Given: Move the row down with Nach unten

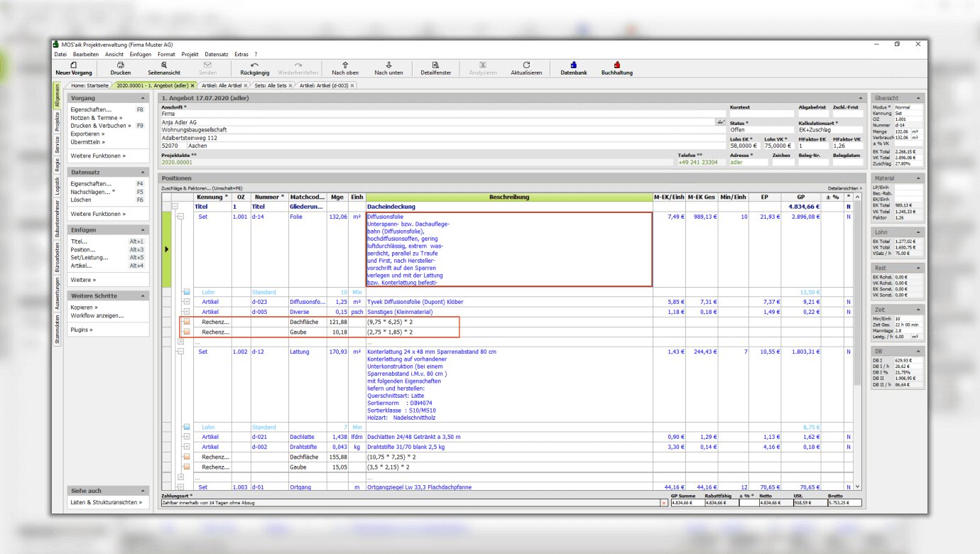Looking at the screenshot, I should click(388, 65).
